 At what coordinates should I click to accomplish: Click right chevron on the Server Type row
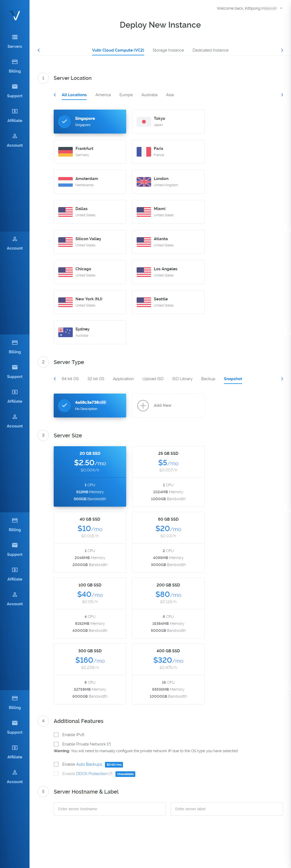tap(282, 379)
